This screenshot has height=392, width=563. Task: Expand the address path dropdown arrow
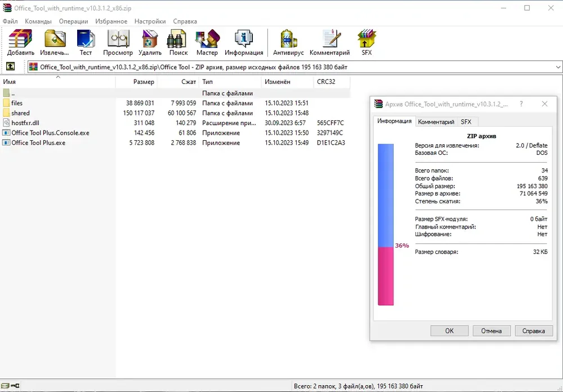[x=558, y=67]
